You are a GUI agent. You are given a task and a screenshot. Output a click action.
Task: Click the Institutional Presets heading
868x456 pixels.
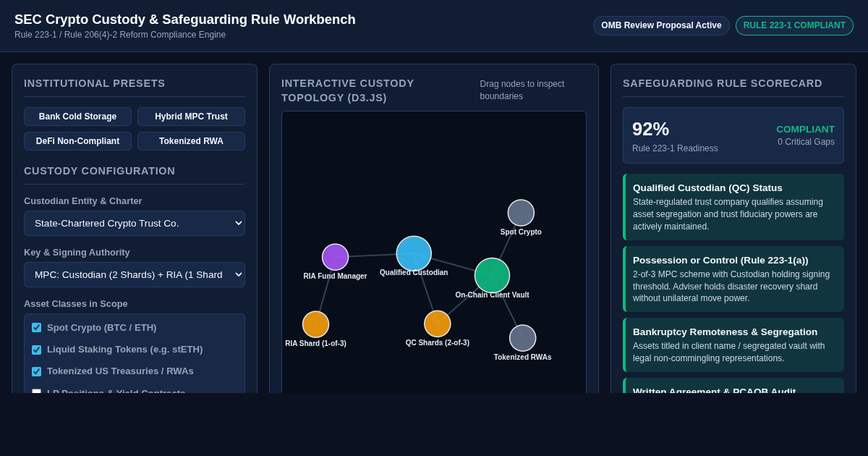click(x=95, y=83)
